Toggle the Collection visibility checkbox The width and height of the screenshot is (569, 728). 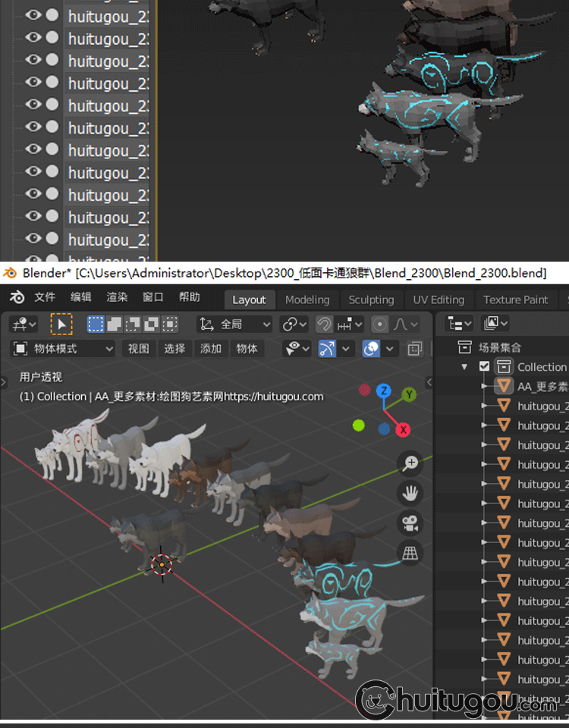click(x=485, y=367)
